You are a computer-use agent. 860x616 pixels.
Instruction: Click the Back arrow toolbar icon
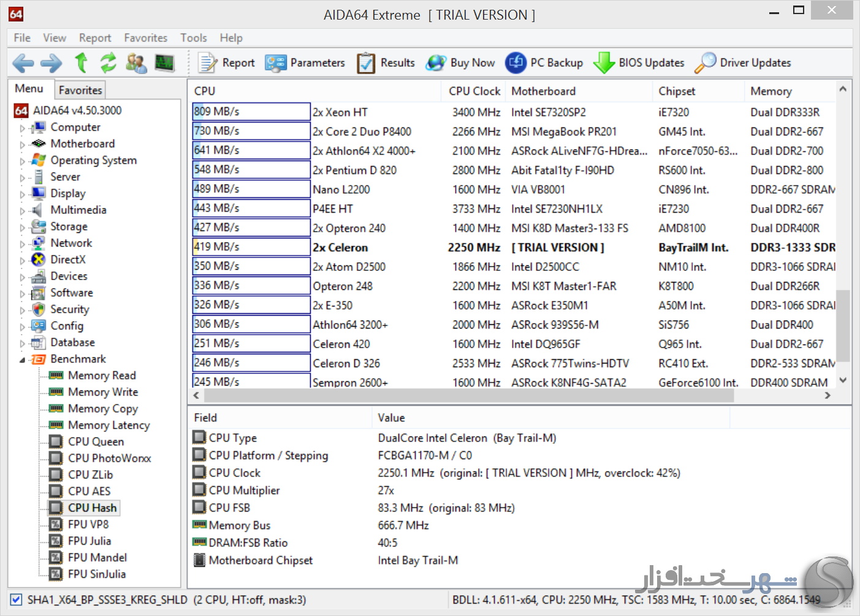click(x=23, y=63)
